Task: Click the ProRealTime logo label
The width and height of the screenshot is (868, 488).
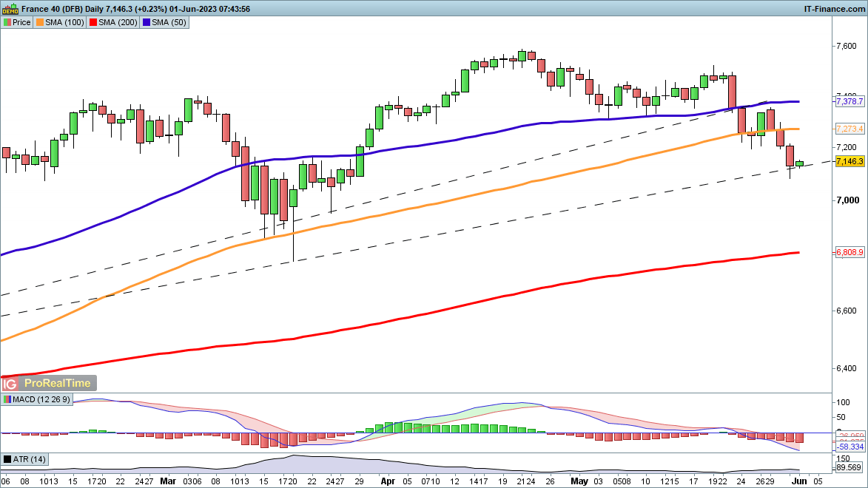Action: click(57, 383)
